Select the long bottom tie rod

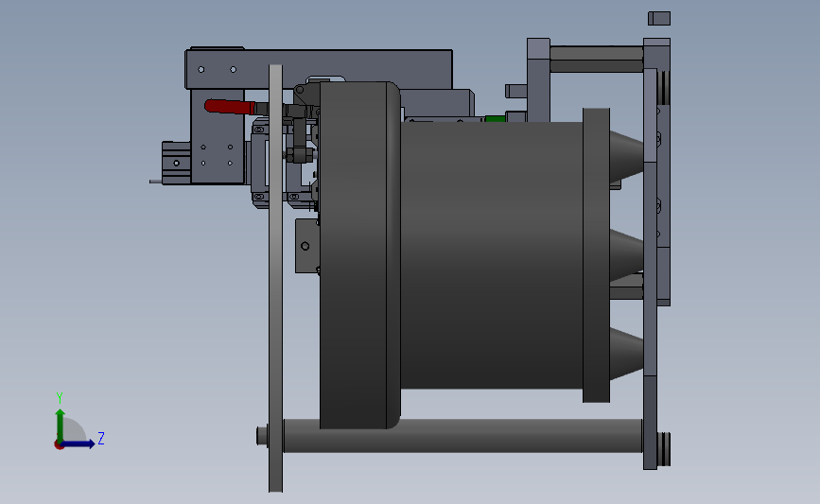[x=462, y=436]
